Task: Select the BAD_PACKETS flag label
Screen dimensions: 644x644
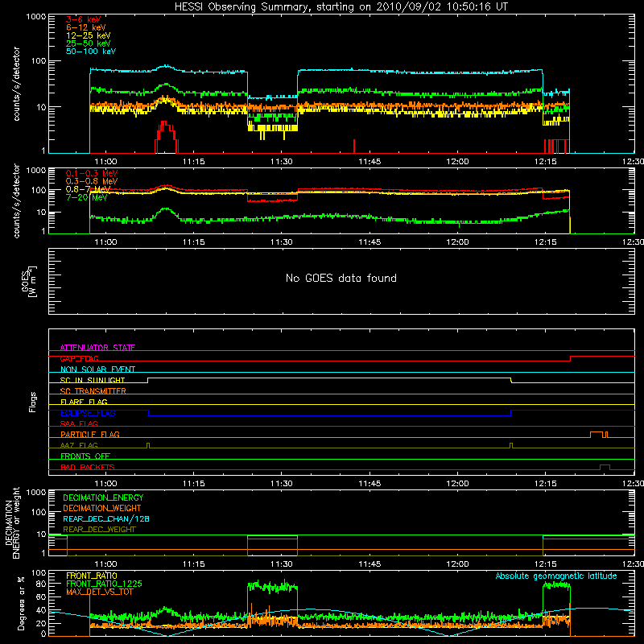Action: tap(87, 467)
